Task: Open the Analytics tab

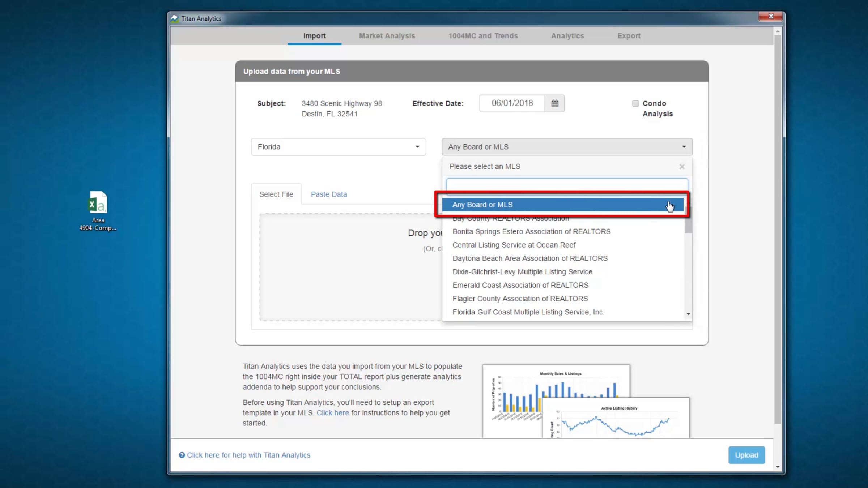Action: (x=567, y=36)
